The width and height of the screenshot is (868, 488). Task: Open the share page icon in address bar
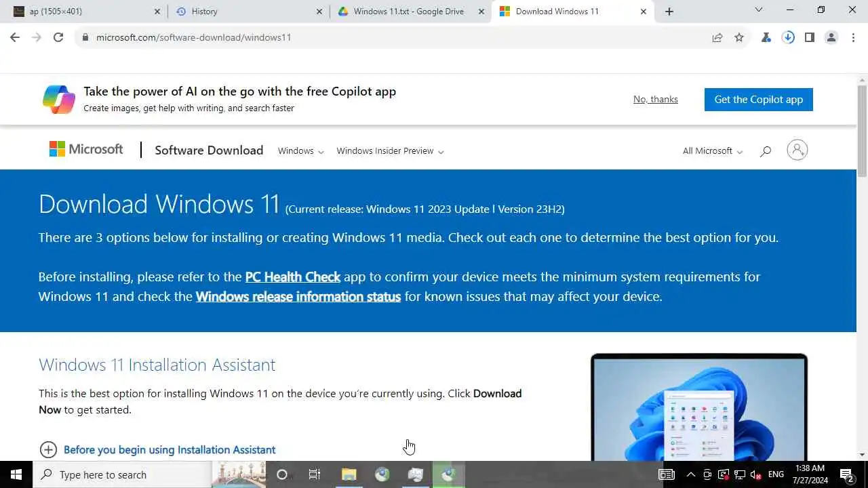[x=717, y=38]
